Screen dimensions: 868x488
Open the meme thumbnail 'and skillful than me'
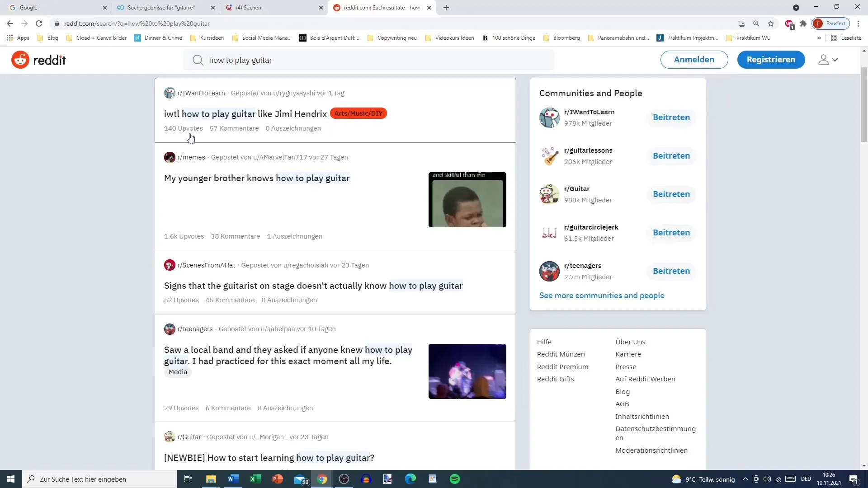tap(467, 200)
